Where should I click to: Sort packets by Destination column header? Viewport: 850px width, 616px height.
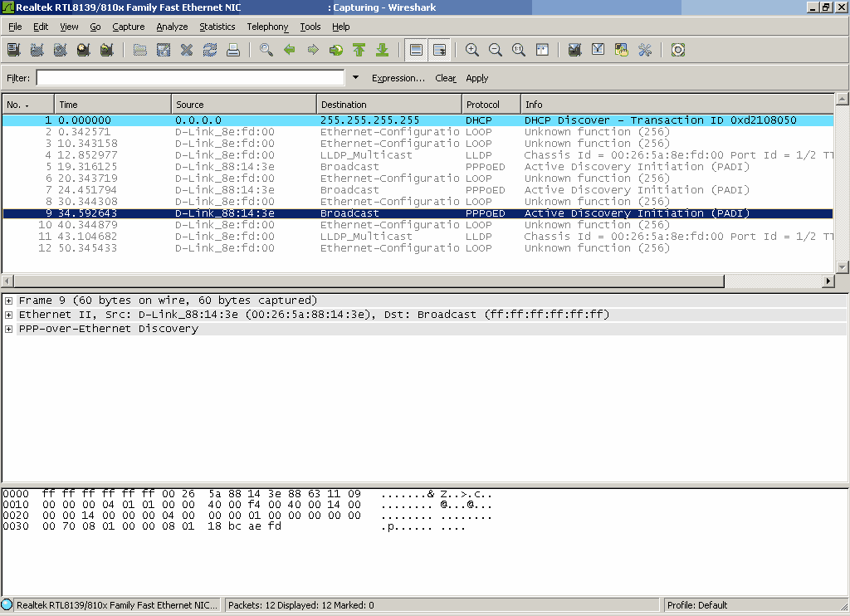click(389, 104)
